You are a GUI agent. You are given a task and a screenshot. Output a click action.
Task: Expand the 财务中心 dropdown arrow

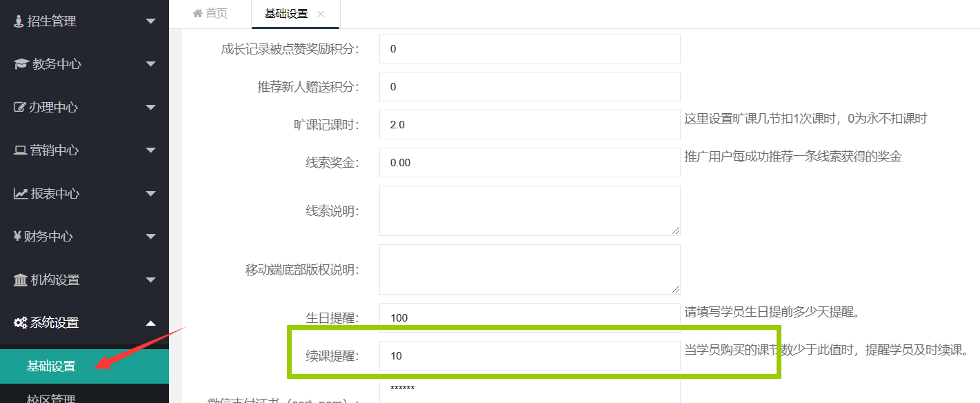(151, 237)
